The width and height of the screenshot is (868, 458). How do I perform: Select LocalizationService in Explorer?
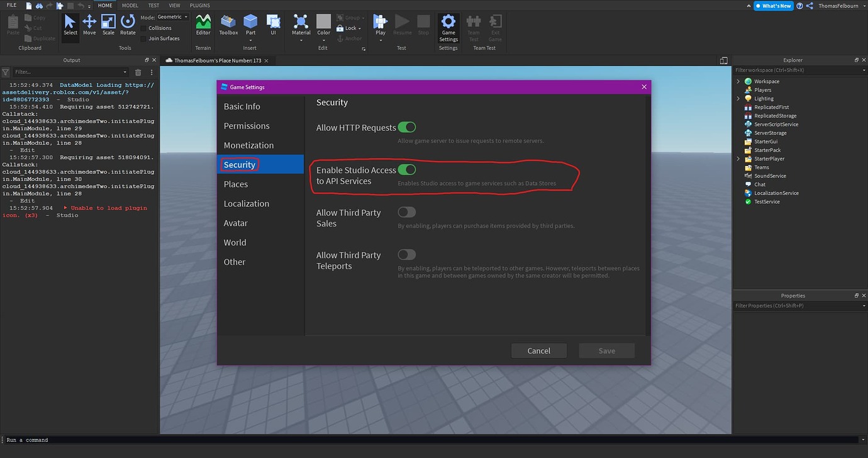point(776,193)
